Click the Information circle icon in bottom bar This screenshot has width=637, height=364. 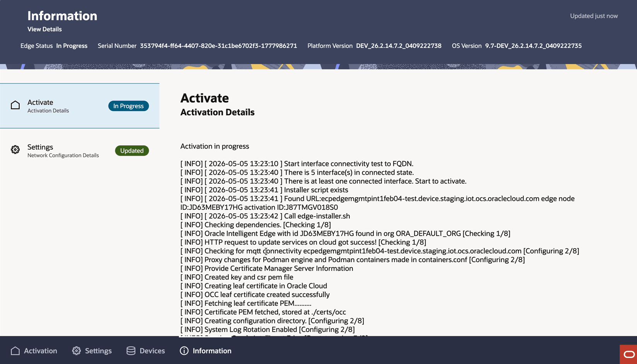[184, 350]
